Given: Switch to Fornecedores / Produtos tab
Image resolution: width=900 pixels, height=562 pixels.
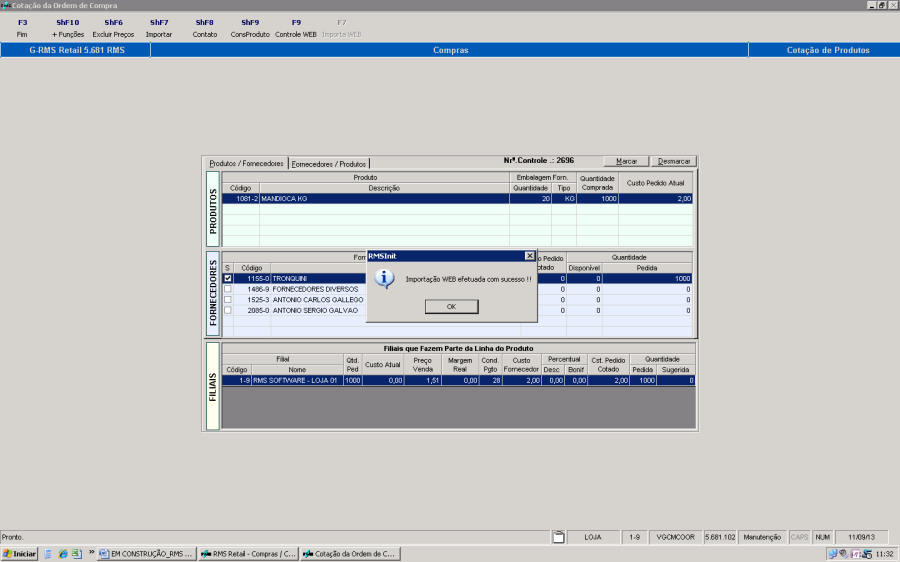Looking at the screenshot, I should pyautogui.click(x=329, y=163).
